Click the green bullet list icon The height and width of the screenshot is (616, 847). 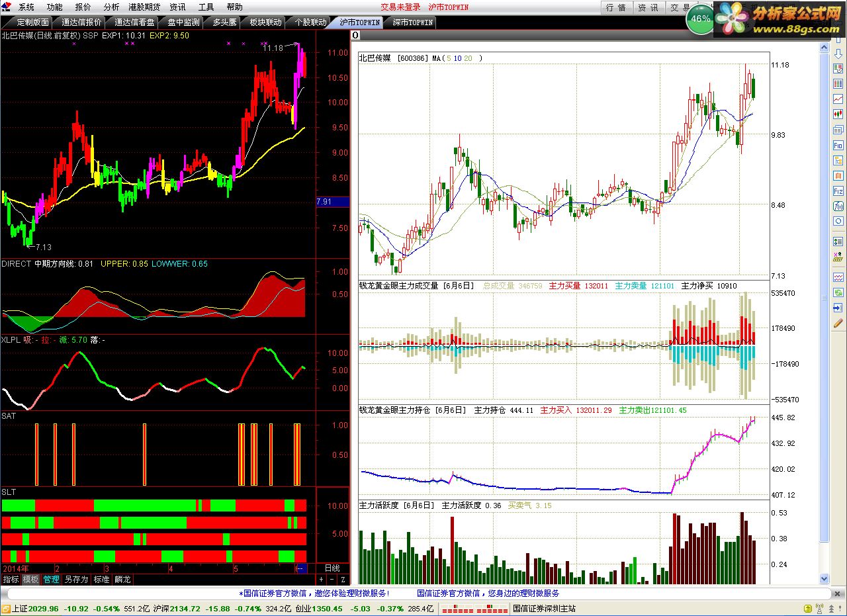[838, 242]
